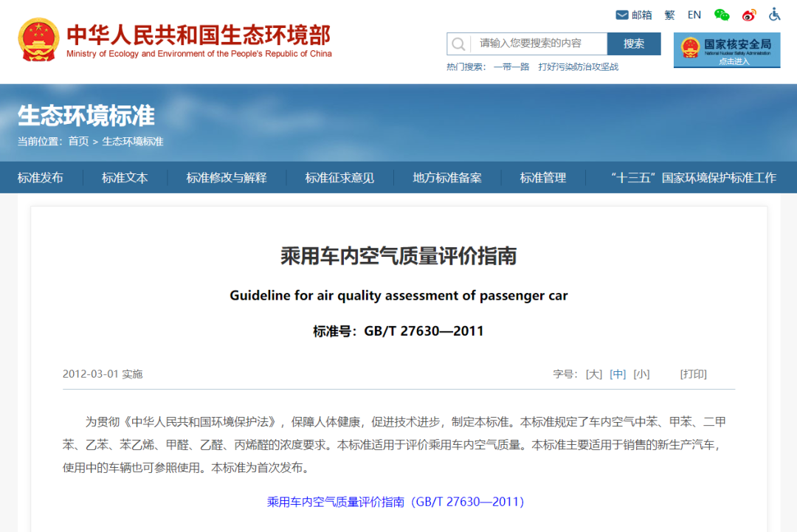Open the 国家核安全局 banner
The width and height of the screenshot is (797, 532).
[727, 49]
